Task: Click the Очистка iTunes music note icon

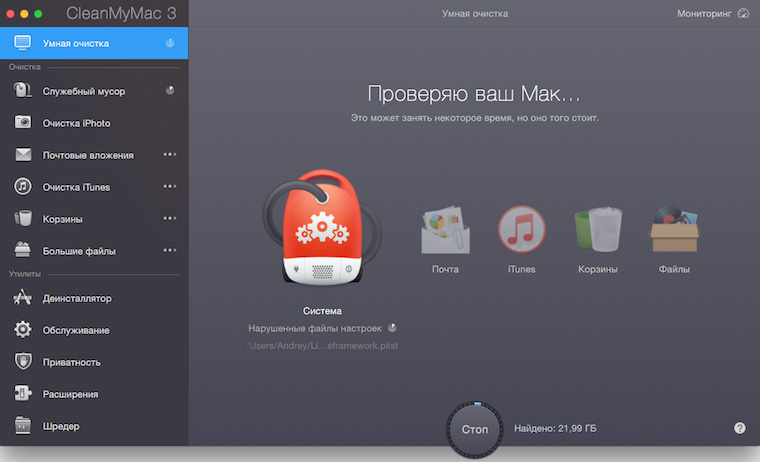Action: click(23, 186)
